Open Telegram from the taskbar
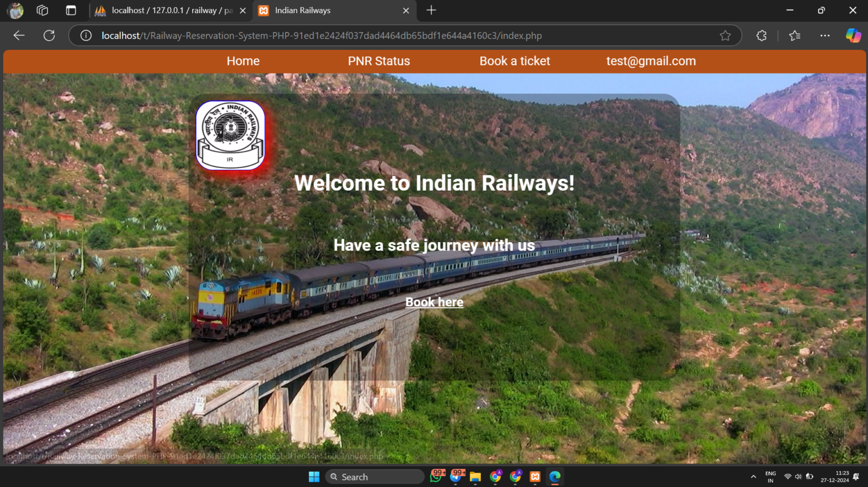The width and height of the screenshot is (868, 487). point(455,478)
